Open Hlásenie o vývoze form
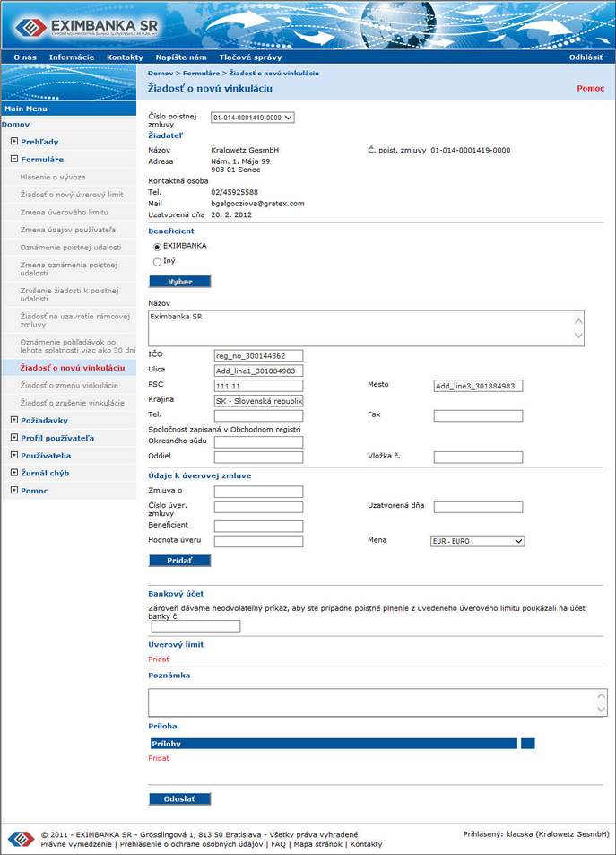The width and height of the screenshot is (616, 855). pos(53,178)
